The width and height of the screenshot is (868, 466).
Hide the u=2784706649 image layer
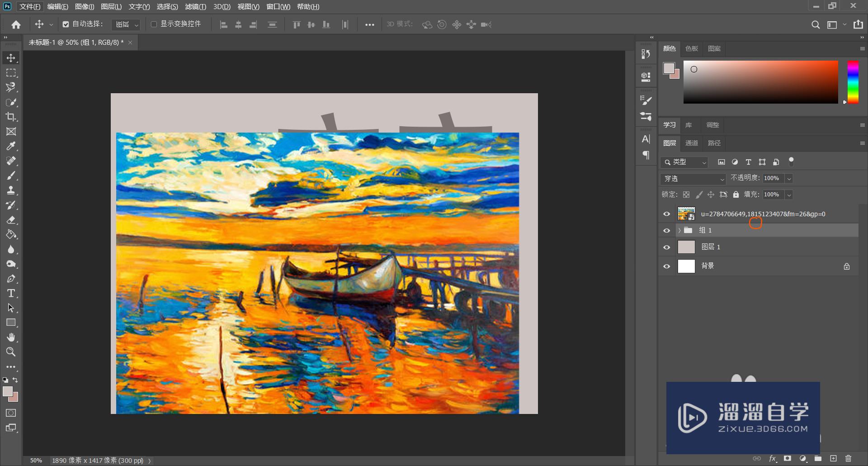point(666,214)
